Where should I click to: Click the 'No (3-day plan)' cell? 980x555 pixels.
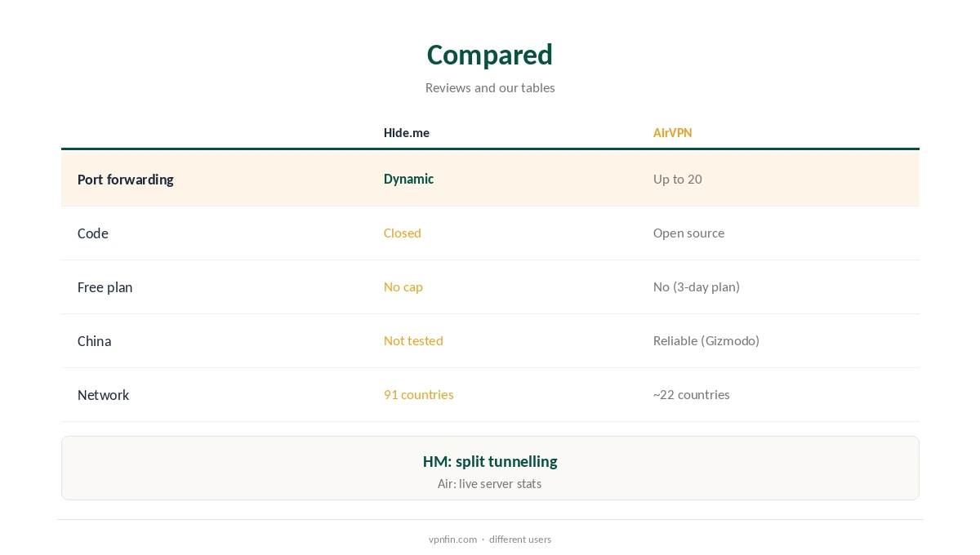(697, 286)
